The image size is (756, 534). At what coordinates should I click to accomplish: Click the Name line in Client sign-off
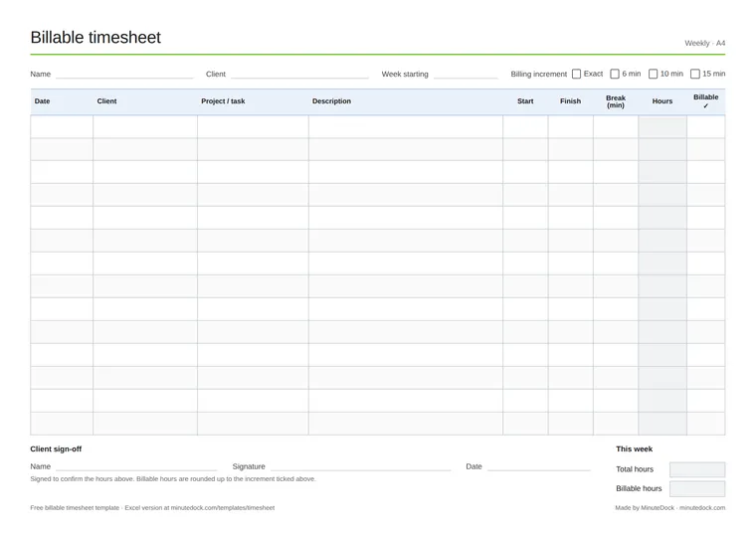(136, 467)
